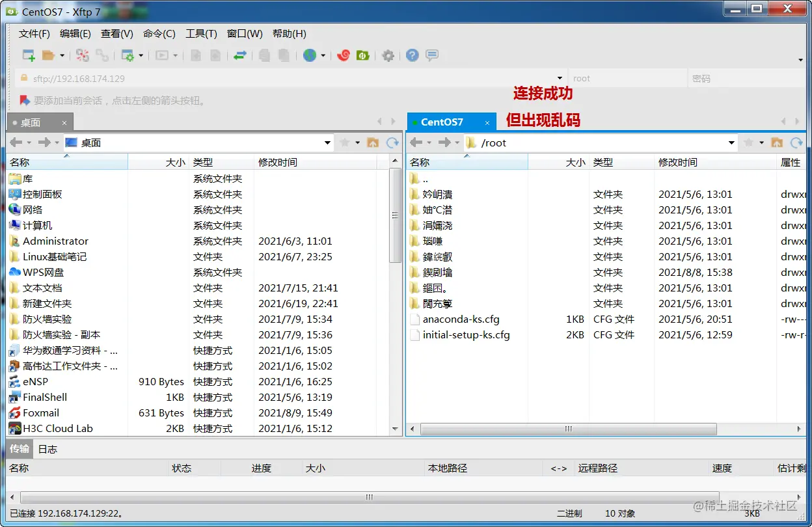Click the remote pane horizontal scrollbar
This screenshot has width=812, height=527.
point(568,429)
